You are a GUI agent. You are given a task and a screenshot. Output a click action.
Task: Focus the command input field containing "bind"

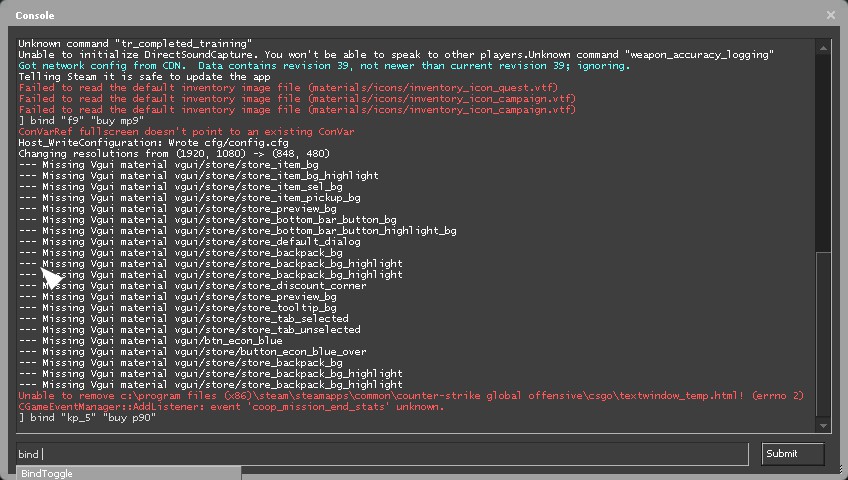tap(382, 454)
